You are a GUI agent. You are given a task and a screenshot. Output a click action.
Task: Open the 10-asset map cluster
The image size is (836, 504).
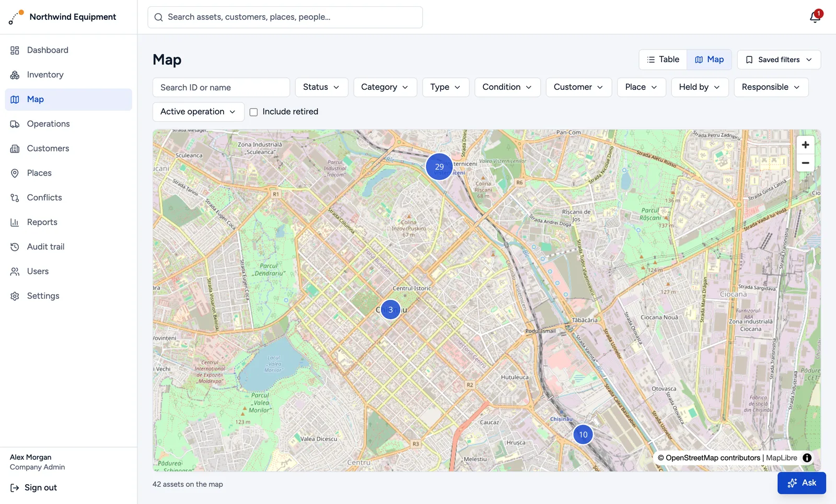583,435
